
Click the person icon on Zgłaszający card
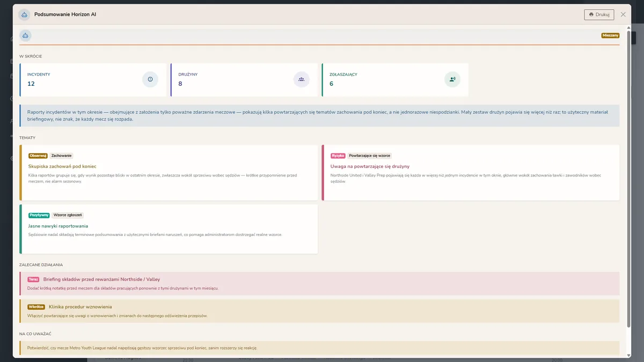(452, 79)
